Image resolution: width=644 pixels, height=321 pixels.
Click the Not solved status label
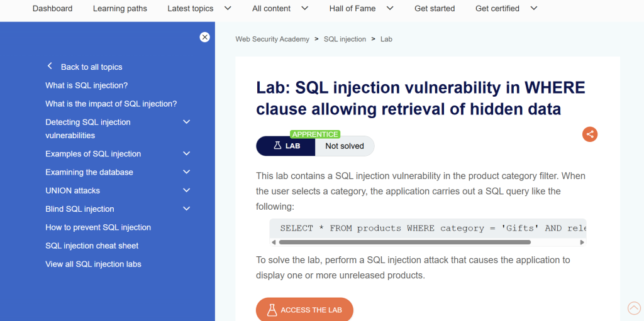pos(345,146)
